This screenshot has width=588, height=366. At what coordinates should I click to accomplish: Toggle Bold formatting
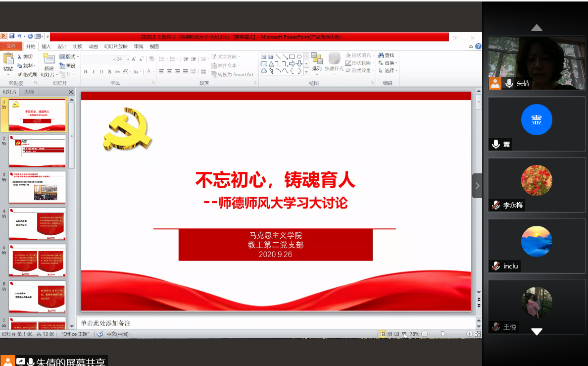coord(86,71)
